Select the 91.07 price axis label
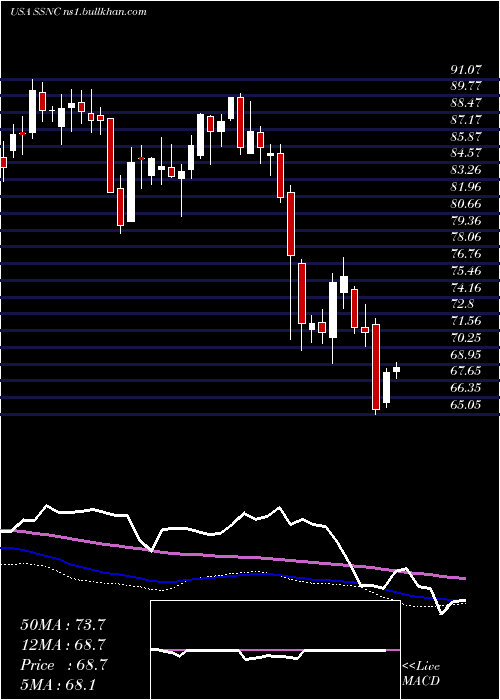 [x=466, y=70]
